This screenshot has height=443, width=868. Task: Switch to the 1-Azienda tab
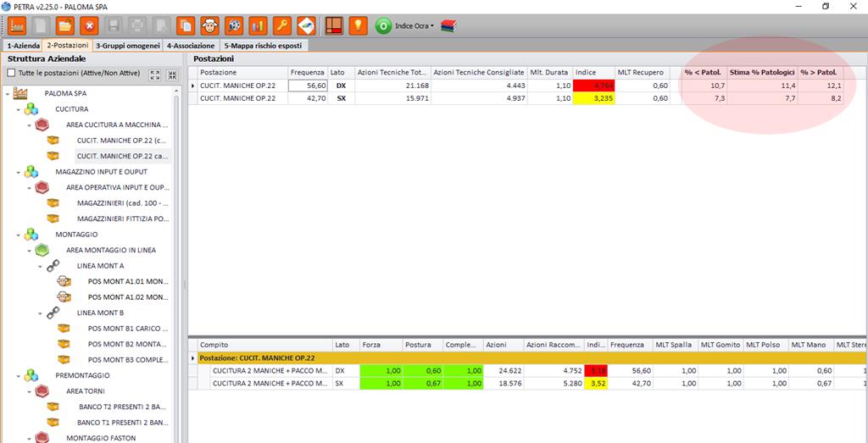point(23,46)
